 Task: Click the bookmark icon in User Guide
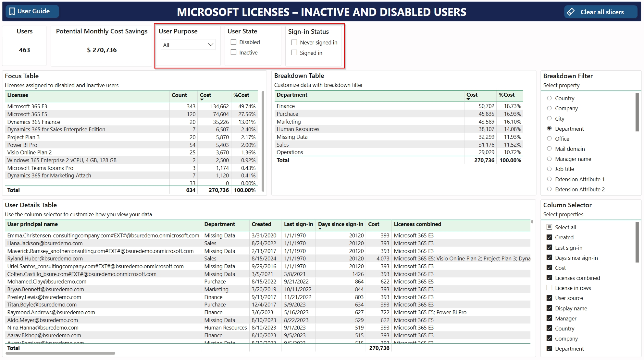(12, 11)
